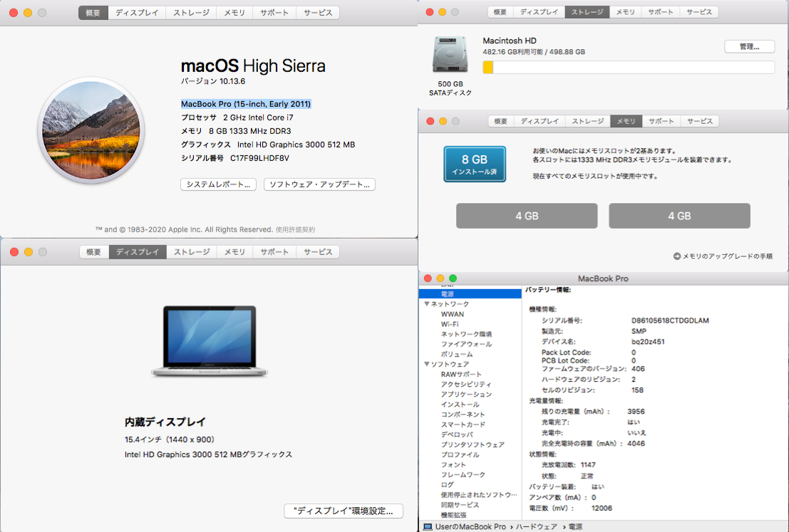Viewport: 789px width, 532px height.
Task: Click the 管理... button for Macintosh HD
Action: [749, 47]
